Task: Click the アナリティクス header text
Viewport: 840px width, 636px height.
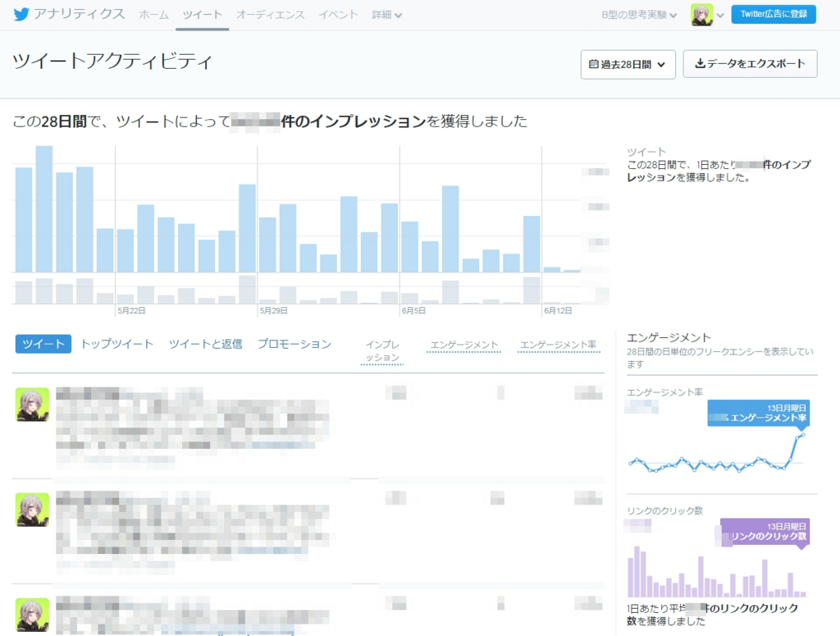Action: tap(80, 14)
